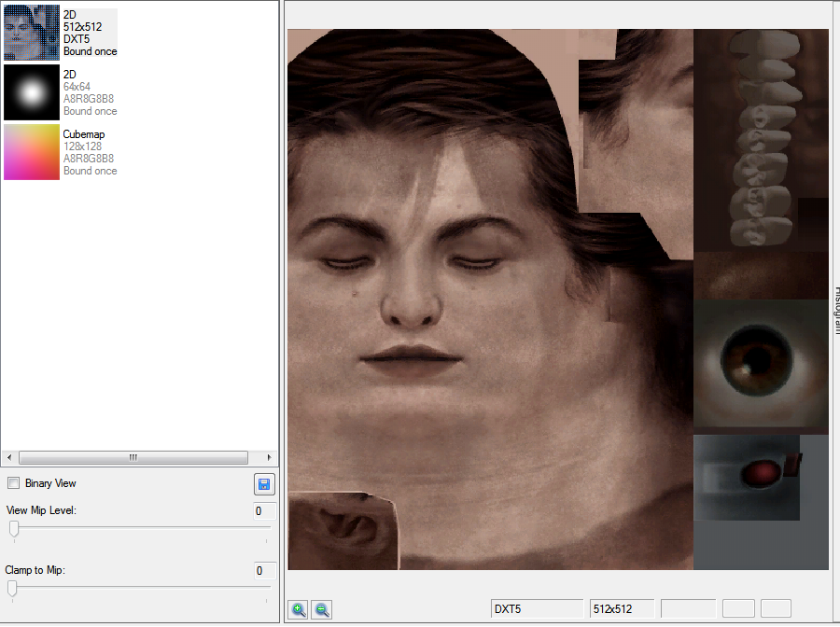Click the 512x512 size field in status bar
This screenshot has width=840, height=627.
[622, 608]
